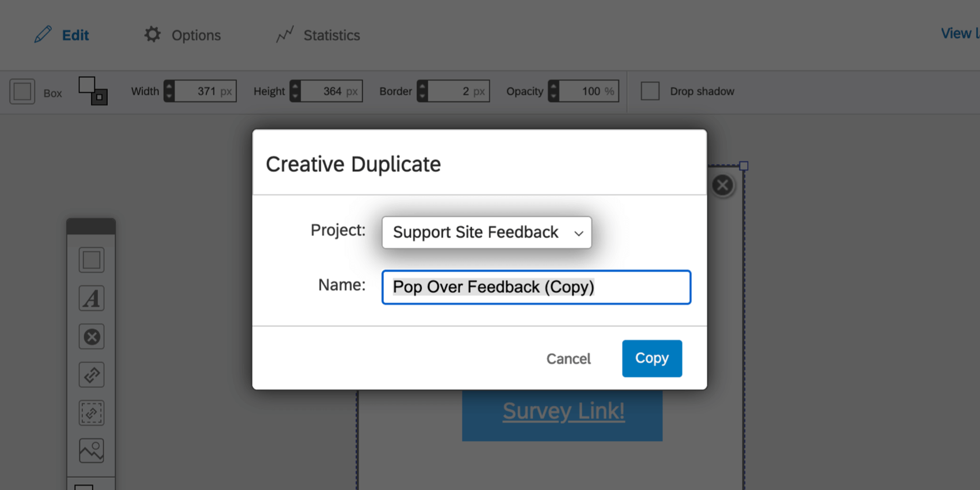
Task: Open the Project dropdown
Action: (x=487, y=232)
